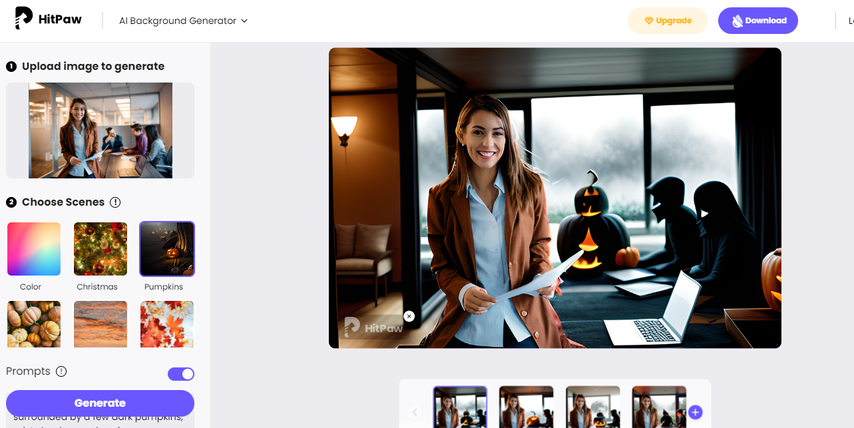The width and height of the screenshot is (854, 428).
Task: Click the 'Choose Scenes' heading text
Action: click(63, 202)
